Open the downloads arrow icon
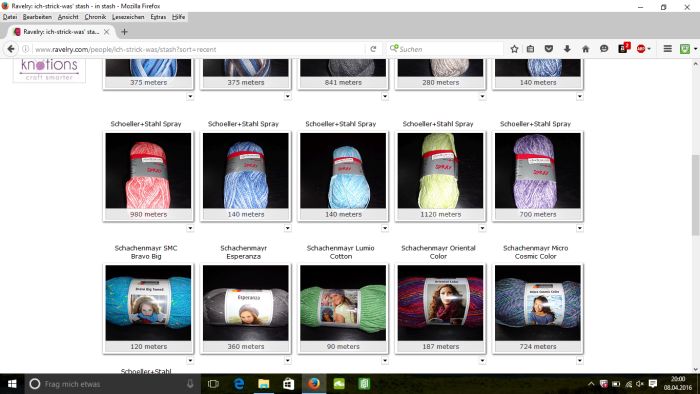Screen dimensions: 700x394 click(567, 49)
